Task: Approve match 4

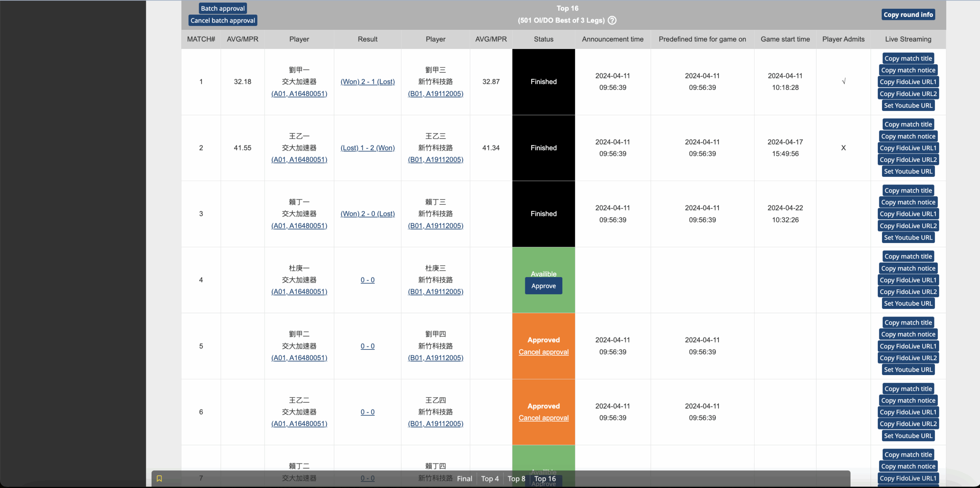Action: pyautogui.click(x=543, y=286)
